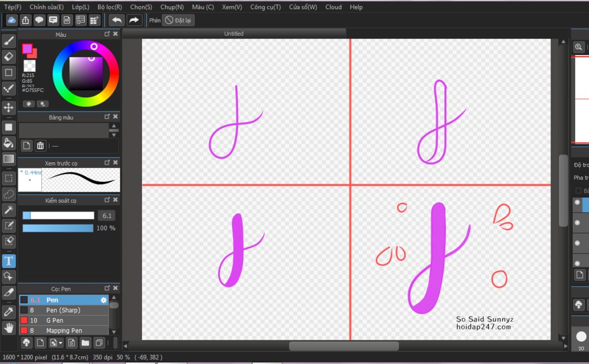
Task: Select the dot pen tool
Action: coord(9,89)
